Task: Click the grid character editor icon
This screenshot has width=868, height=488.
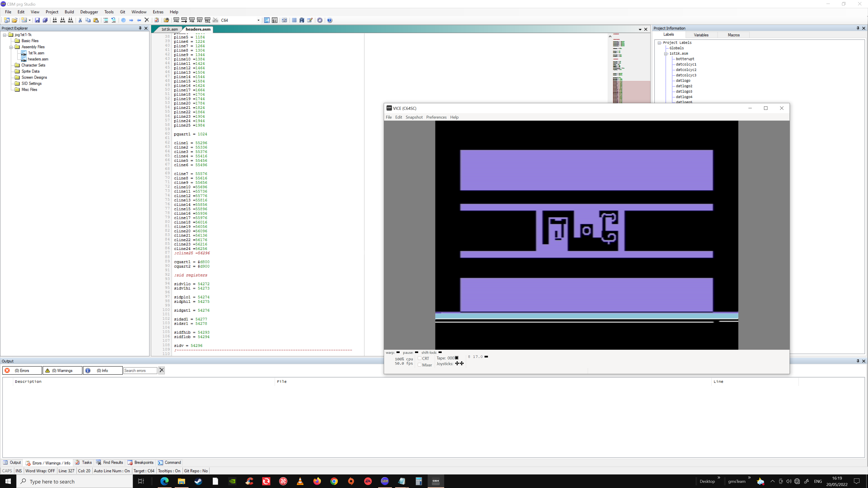Action: [294, 20]
